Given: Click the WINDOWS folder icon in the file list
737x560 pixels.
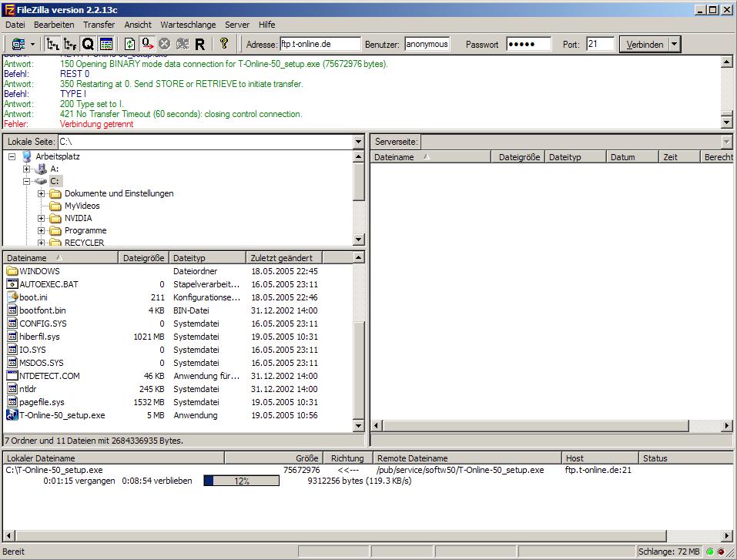Looking at the screenshot, I should coord(12,271).
